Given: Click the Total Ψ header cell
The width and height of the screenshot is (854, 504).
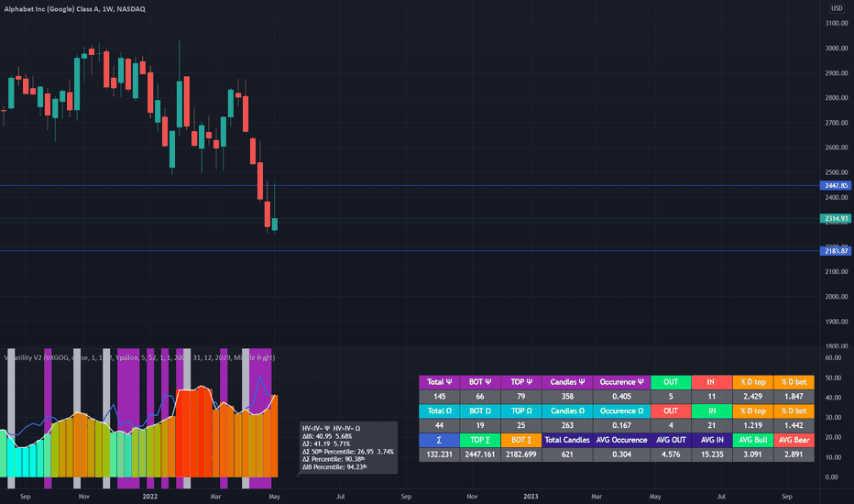Looking at the screenshot, I should 439,382.
